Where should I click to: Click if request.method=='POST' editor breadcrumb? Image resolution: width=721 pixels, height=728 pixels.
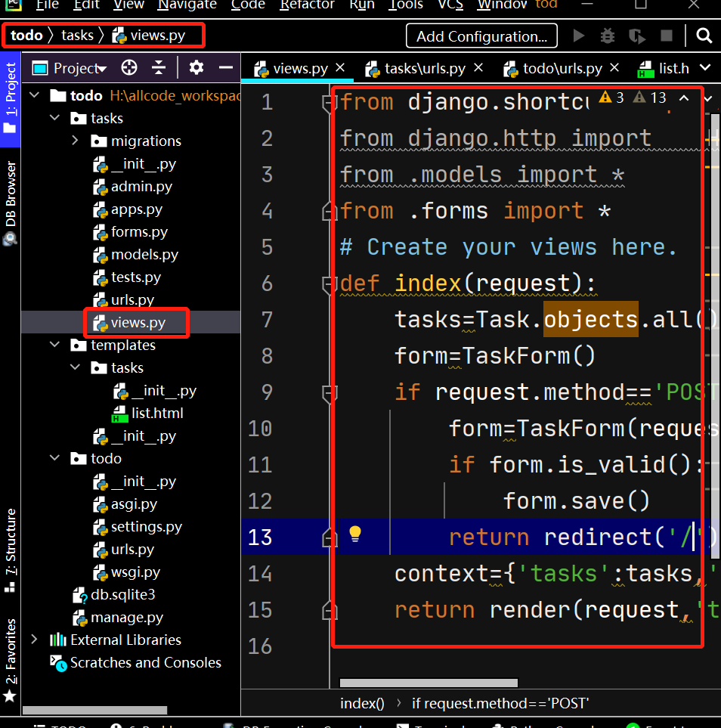pos(500,703)
